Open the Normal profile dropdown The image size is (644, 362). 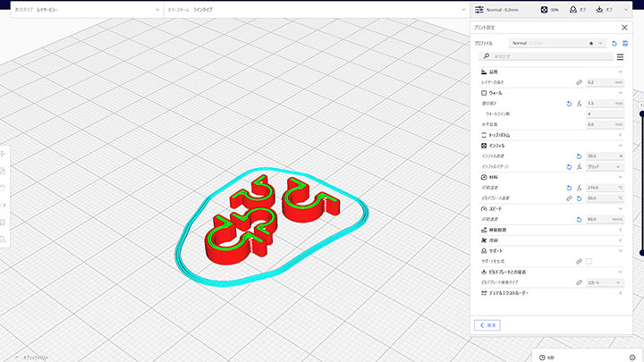click(x=557, y=43)
